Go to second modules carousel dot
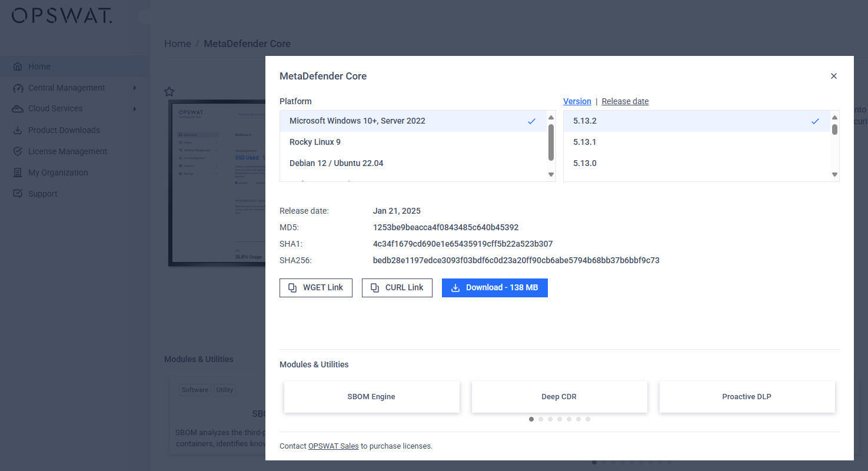This screenshot has width=868, height=471. pos(541,419)
